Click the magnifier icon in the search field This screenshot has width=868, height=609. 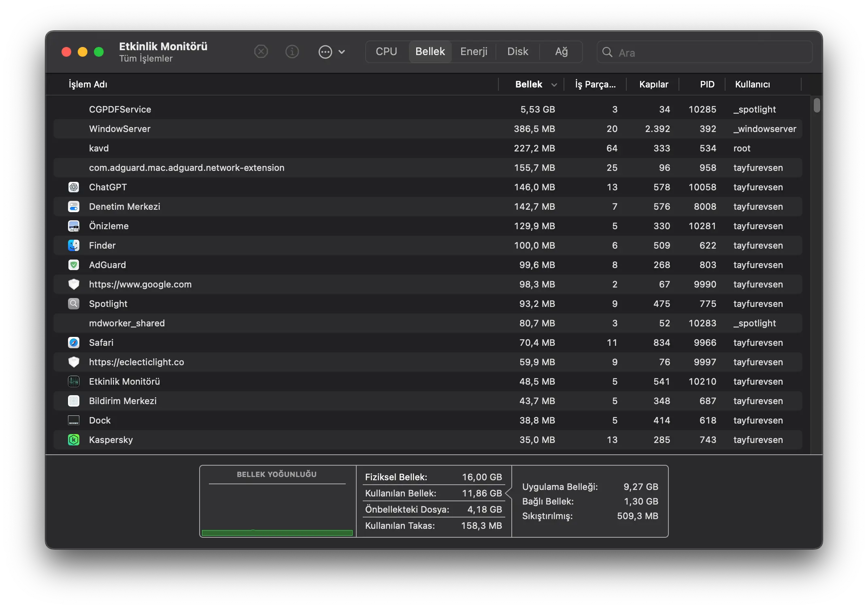[x=607, y=52]
